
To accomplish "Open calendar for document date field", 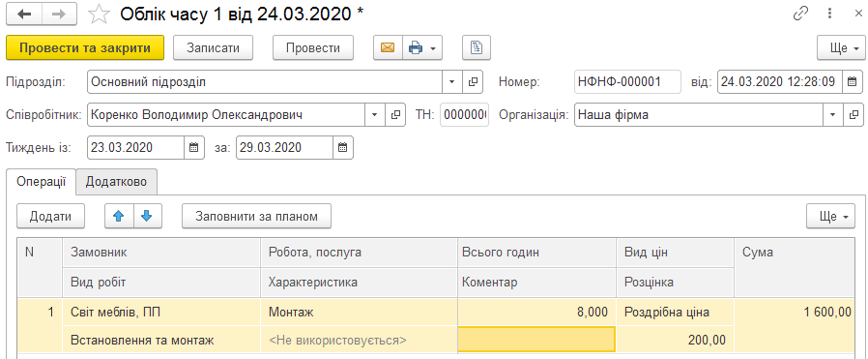I will pyautogui.click(x=853, y=82).
